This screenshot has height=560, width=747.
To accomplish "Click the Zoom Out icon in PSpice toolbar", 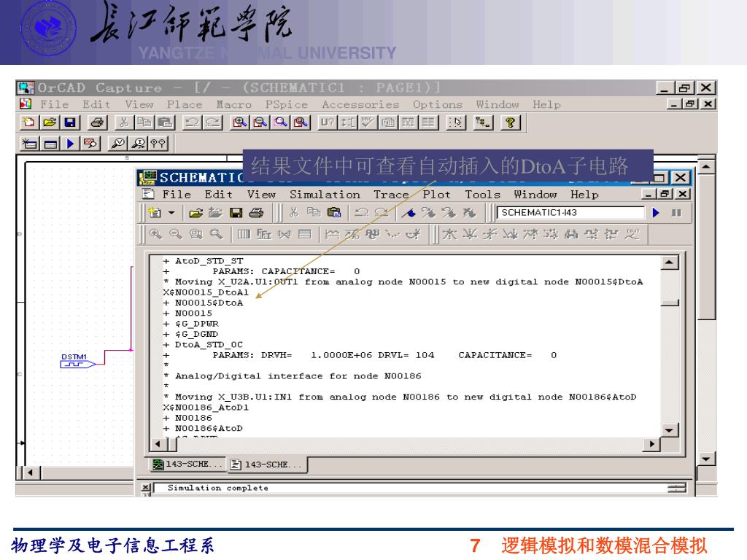I will (x=176, y=234).
